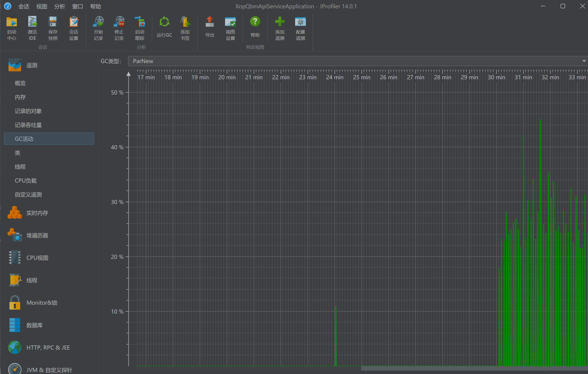Viewport: 588px width, 374px height.
Task: Expand the Live Memory (实时内存) section
Action: 37,213
